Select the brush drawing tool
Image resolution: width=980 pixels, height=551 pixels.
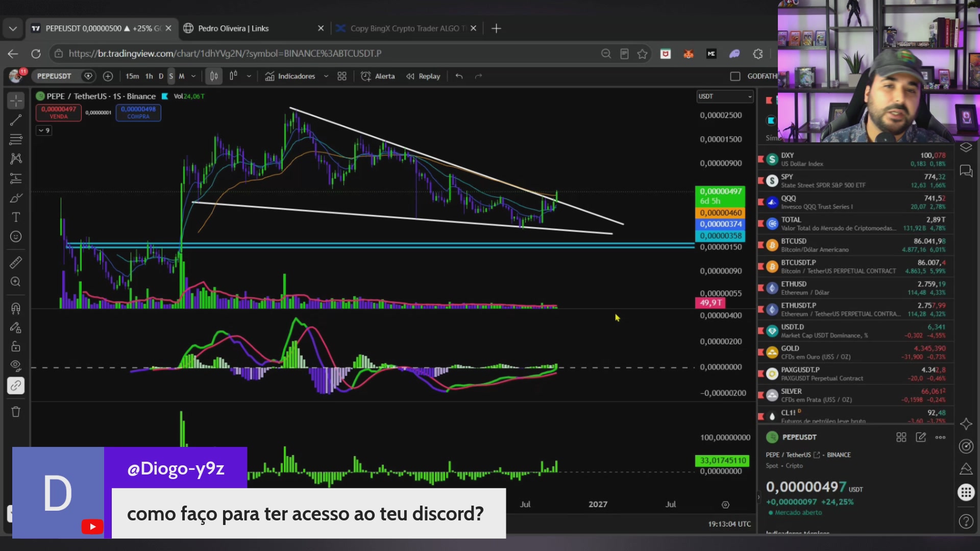(16, 198)
